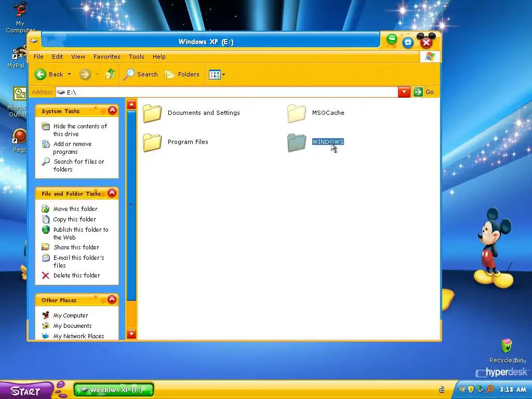This screenshot has width=532, height=399.
Task: Open My Computer under Other Places
Action: (71, 315)
